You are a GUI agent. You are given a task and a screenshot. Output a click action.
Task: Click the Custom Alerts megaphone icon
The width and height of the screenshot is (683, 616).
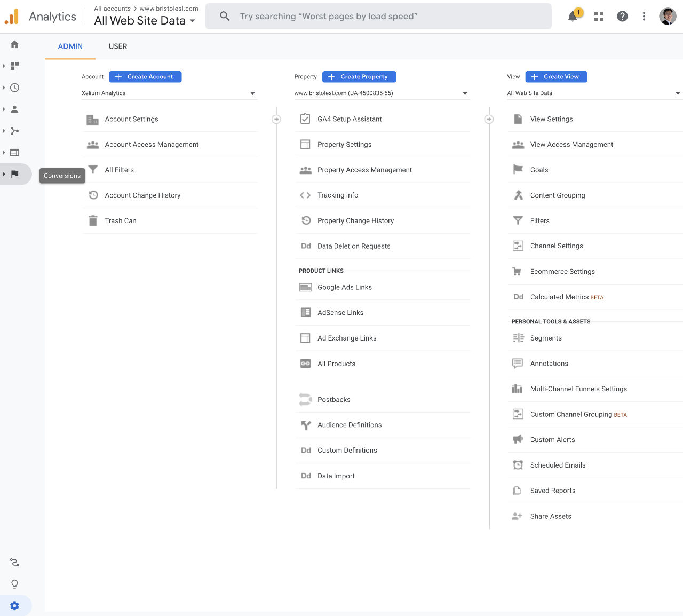[518, 439]
